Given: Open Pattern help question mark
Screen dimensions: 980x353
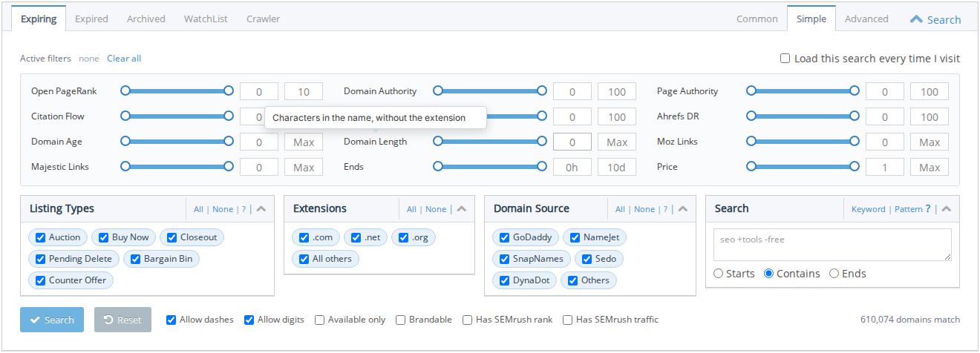Looking at the screenshot, I should tap(928, 209).
